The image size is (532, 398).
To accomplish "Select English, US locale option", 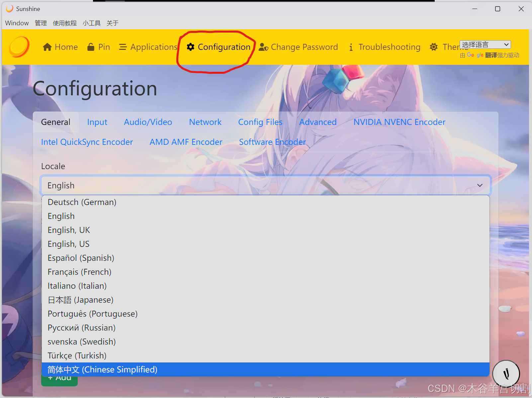I will click(x=265, y=244).
